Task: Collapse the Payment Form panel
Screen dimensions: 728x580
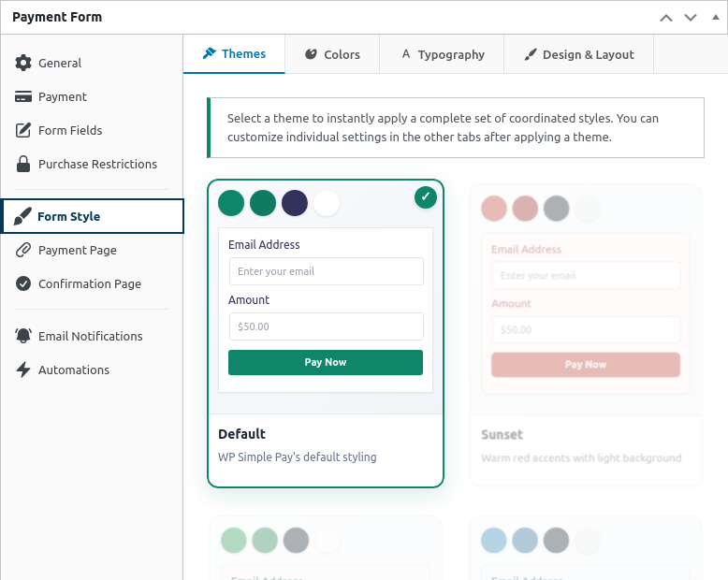Action: click(715, 17)
